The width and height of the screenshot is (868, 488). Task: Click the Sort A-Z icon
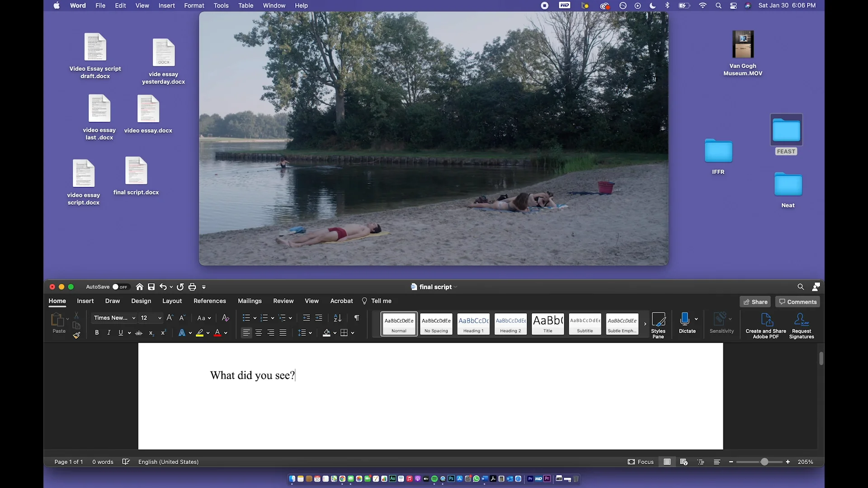pyautogui.click(x=337, y=318)
